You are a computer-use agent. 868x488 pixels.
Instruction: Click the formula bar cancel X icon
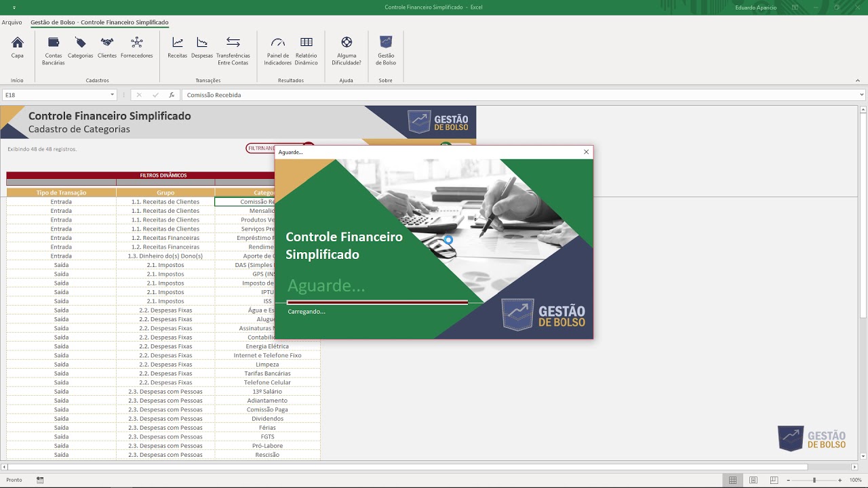point(139,95)
